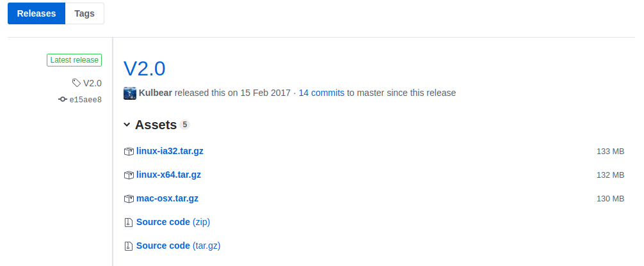
Task: Click the package icon beside mac-osx.tar.gz
Action: (x=129, y=199)
